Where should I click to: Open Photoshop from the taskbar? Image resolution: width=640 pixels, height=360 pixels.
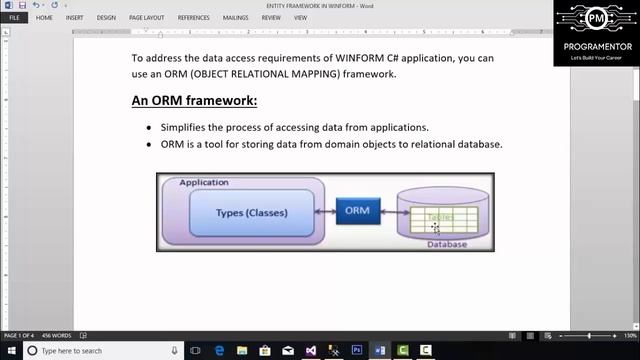tap(357, 350)
